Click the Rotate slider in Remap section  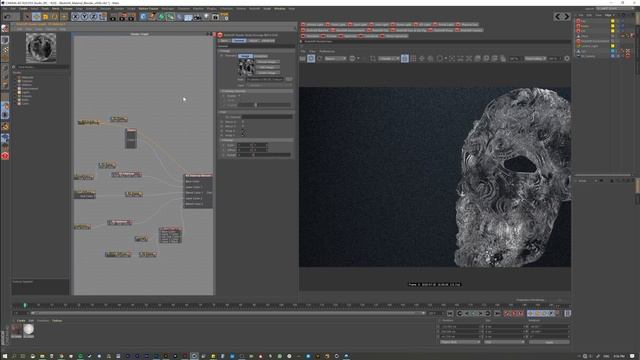point(264,155)
